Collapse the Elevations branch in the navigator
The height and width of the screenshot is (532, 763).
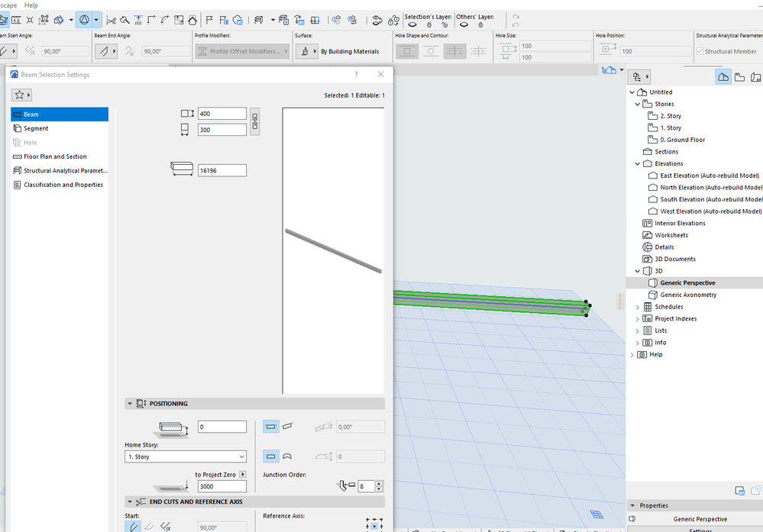point(637,163)
